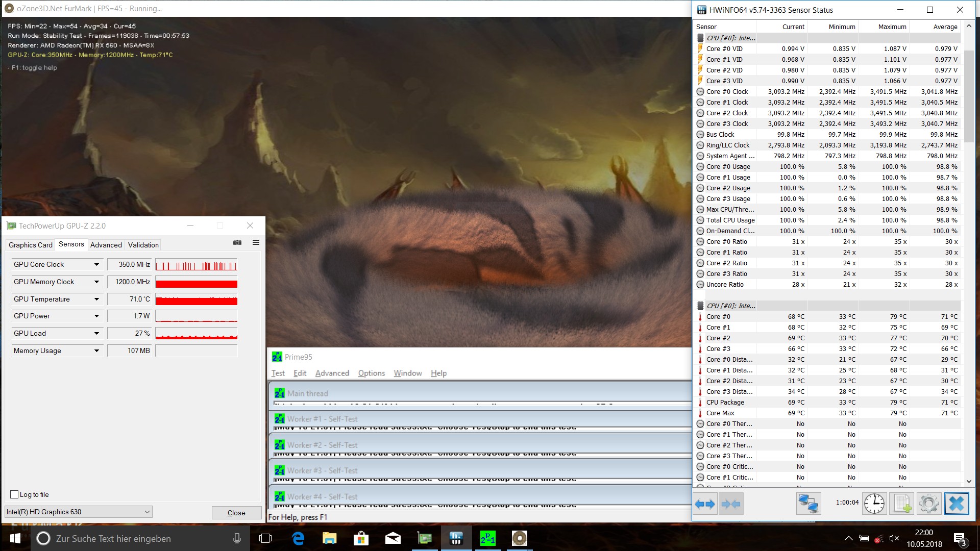
Task: Open Mail app from taskbar
Action: pyautogui.click(x=393, y=538)
